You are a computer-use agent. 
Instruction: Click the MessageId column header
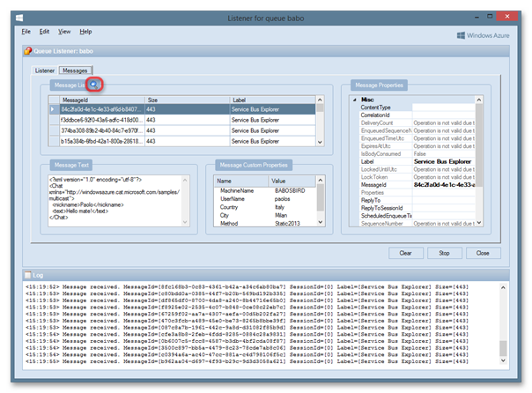pos(102,100)
